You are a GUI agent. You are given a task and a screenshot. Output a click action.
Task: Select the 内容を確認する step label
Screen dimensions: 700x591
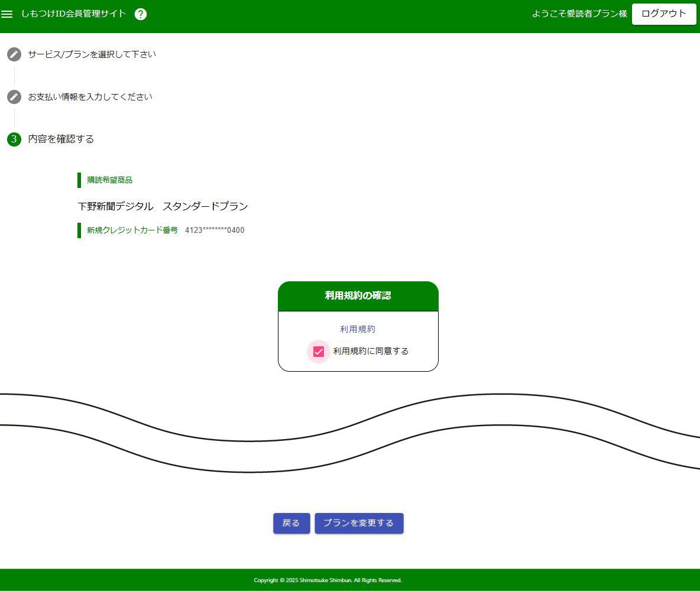(61, 139)
